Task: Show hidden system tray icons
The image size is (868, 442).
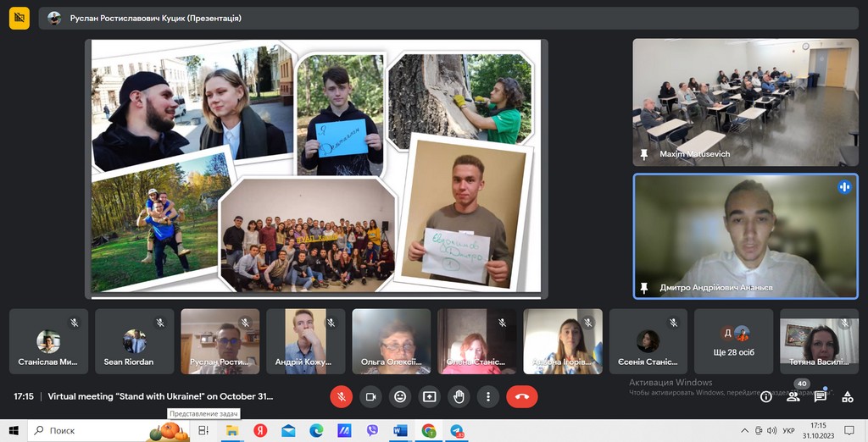Action: point(745,431)
